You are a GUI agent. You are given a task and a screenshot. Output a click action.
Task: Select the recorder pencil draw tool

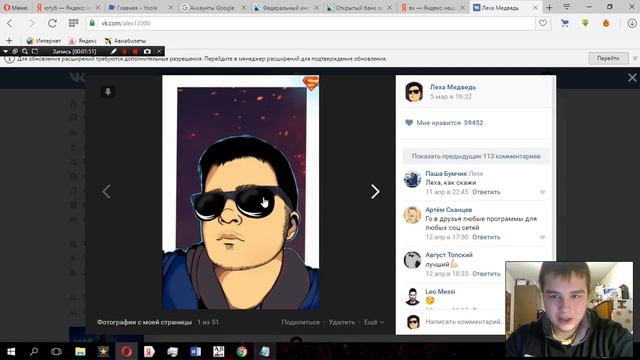113,51
